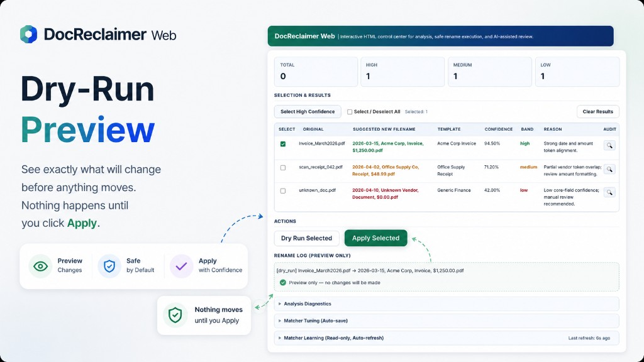Toggle the Select / Deselect All checkbox
The width and height of the screenshot is (644, 362).
[x=350, y=112]
